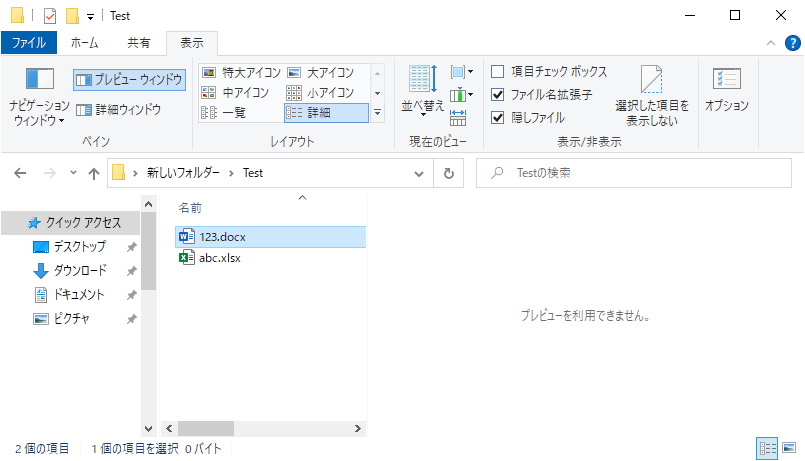Click Test in the address path
This screenshot has width=805, height=461.
click(253, 173)
